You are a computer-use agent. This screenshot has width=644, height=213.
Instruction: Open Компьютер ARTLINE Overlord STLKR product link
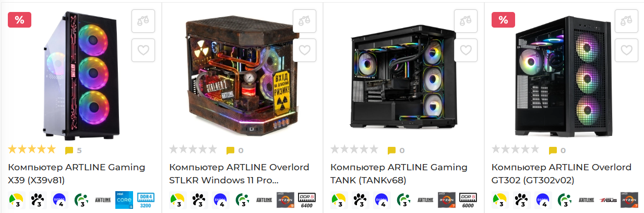coord(239,174)
